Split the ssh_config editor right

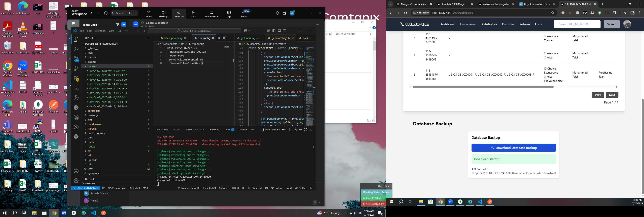click(225, 38)
